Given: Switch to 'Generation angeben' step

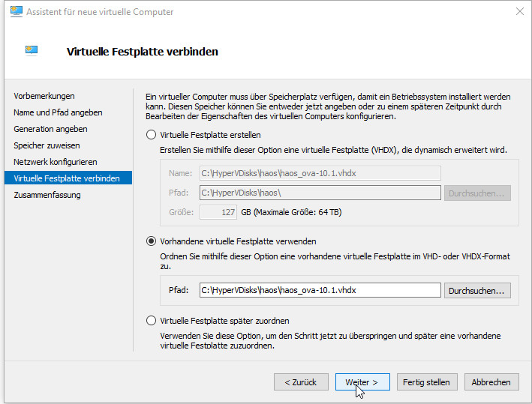Looking at the screenshot, I should pos(50,129).
